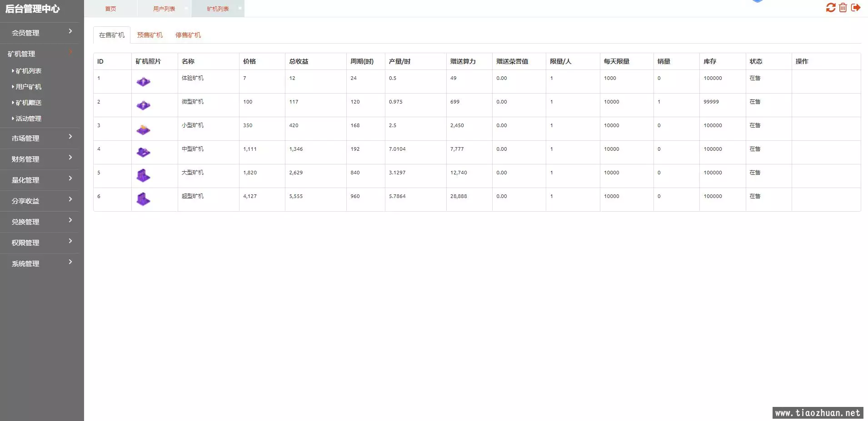
Task: Open 矿机列表 in sidebar submenu
Action: [x=28, y=71]
